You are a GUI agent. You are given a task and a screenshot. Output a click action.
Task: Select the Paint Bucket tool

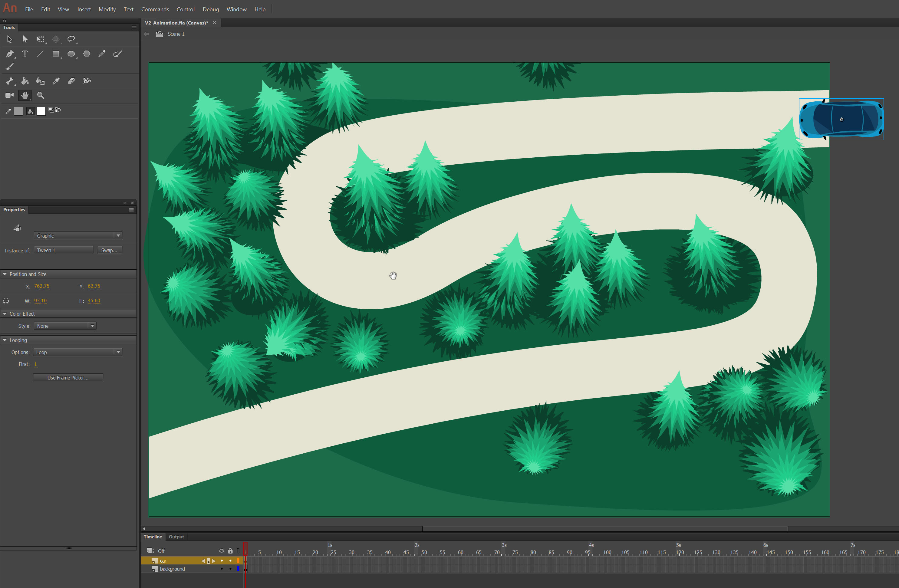click(25, 81)
